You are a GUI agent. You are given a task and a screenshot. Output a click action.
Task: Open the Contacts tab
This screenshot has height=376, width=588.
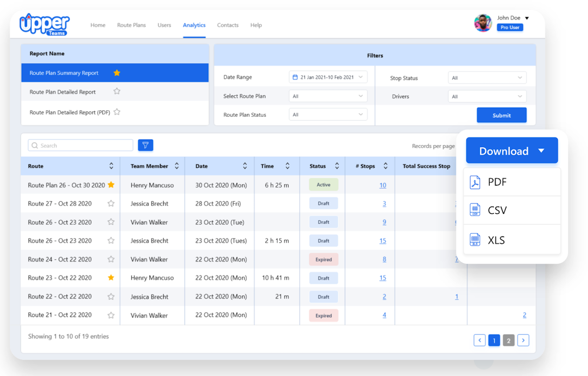click(x=228, y=25)
